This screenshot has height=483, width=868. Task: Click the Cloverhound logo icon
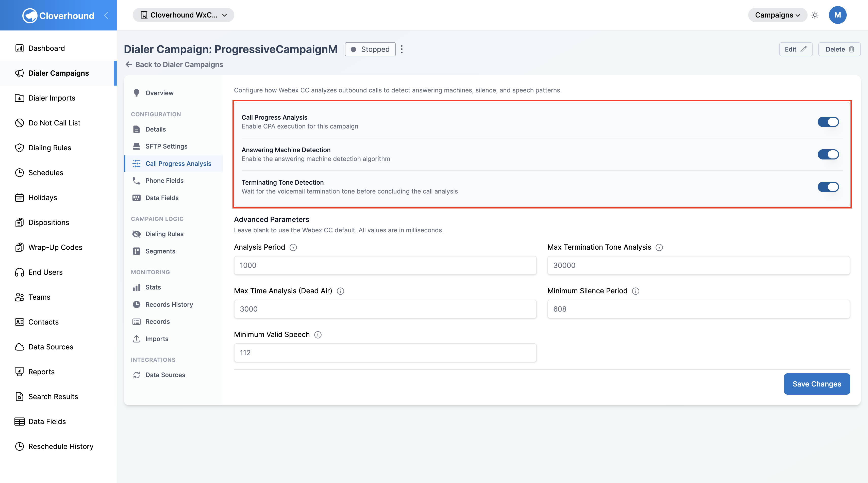[x=30, y=15]
